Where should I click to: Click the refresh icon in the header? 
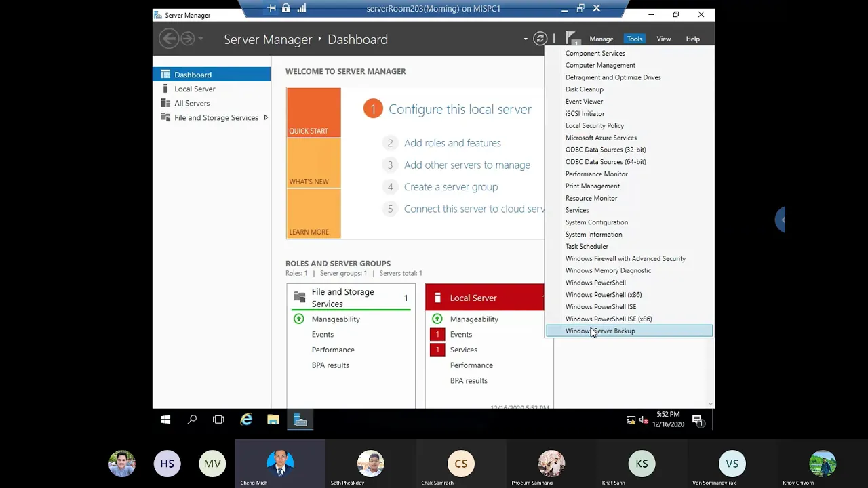tap(540, 39)
